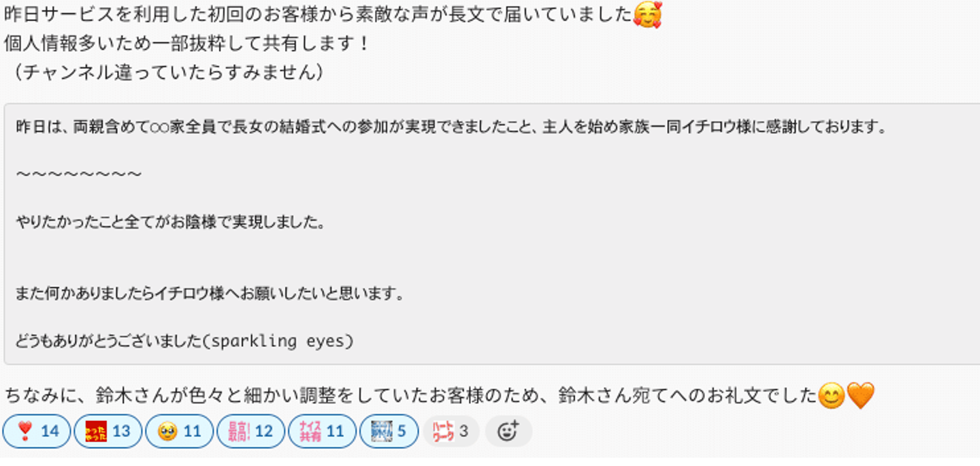Click the wavy tilde separator line in quote

click(79, 174)
